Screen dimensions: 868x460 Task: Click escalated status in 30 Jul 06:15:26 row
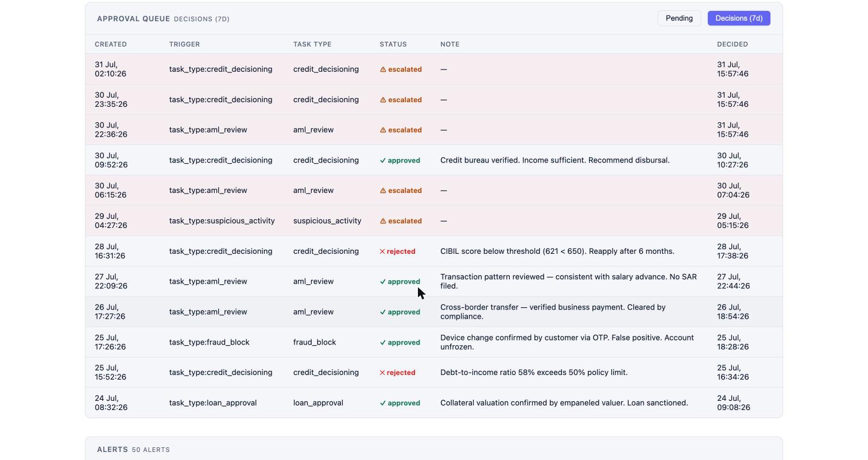pyautogui.click(x=401, y=191)
